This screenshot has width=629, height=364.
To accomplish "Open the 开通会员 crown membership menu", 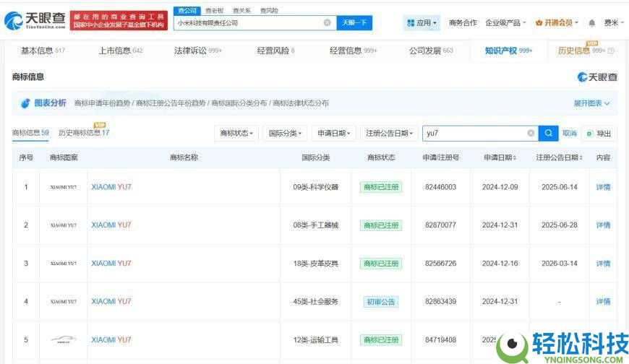I will point(557,23).
